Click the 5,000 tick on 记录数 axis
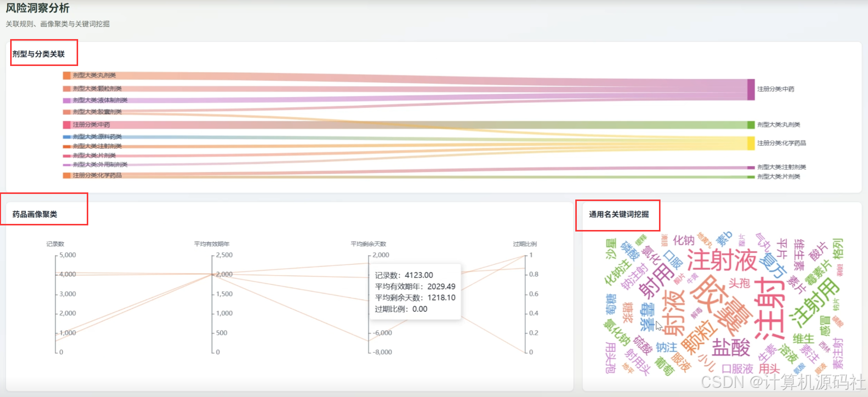This screenshot has height=397, width=868. (67, 255)
